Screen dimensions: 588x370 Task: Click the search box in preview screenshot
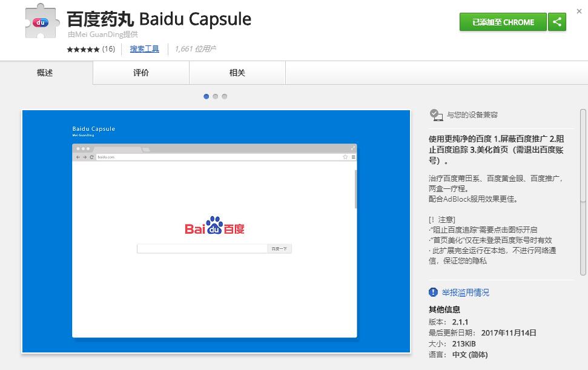pyautogui.click(x=202, y=248)
